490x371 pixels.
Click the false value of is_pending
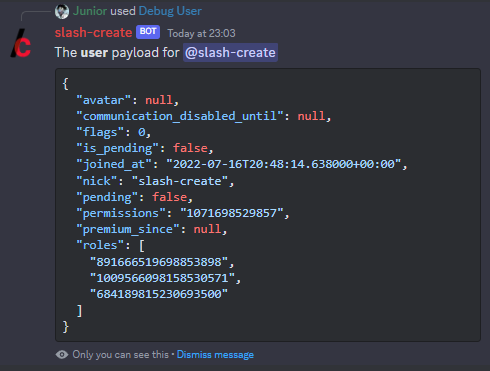coord(190,148)
